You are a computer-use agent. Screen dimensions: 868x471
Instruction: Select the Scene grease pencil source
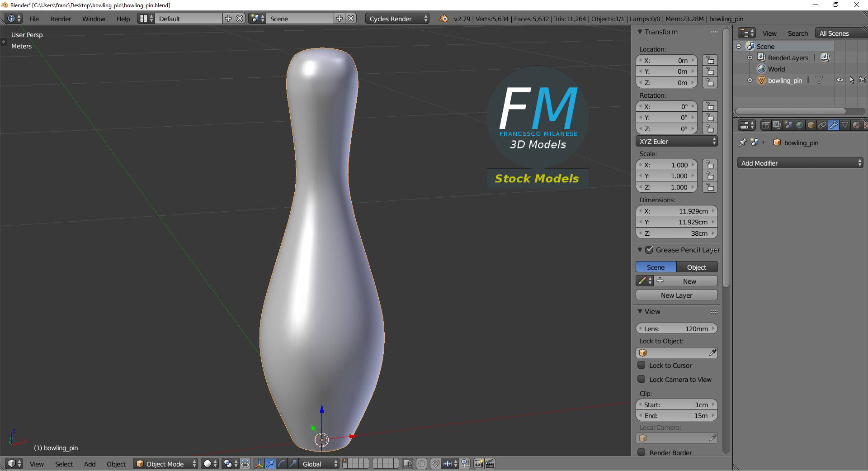pos(656,267)
